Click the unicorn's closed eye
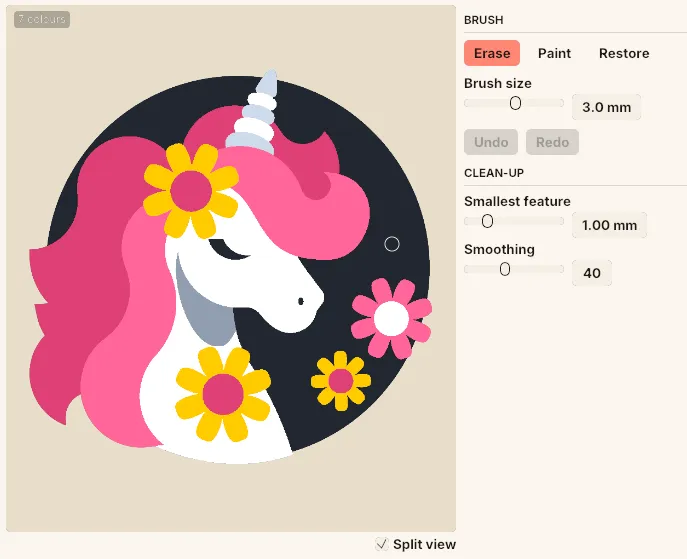 tap(229, 251)
